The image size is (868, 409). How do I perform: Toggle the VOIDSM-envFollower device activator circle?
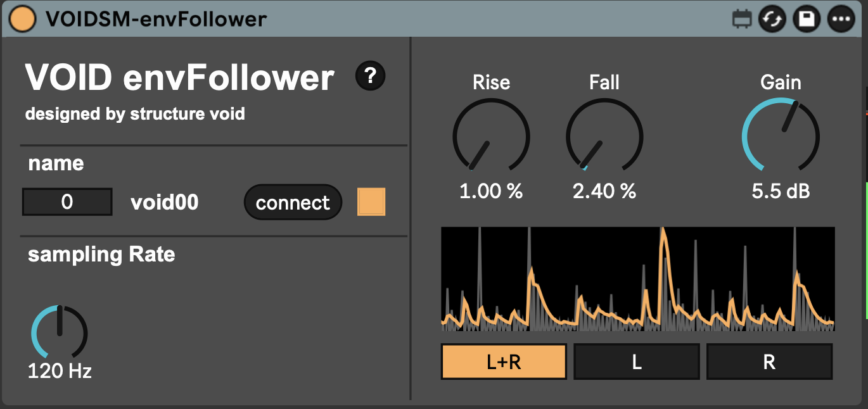pos(22,19)
